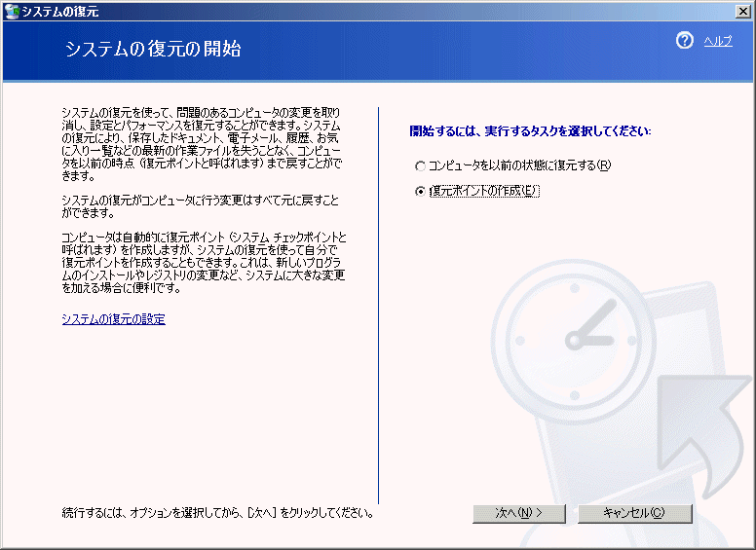Screen dimensions: 756x550
Task: Click the blue help question mark icon
Action: tap(684, 41)
